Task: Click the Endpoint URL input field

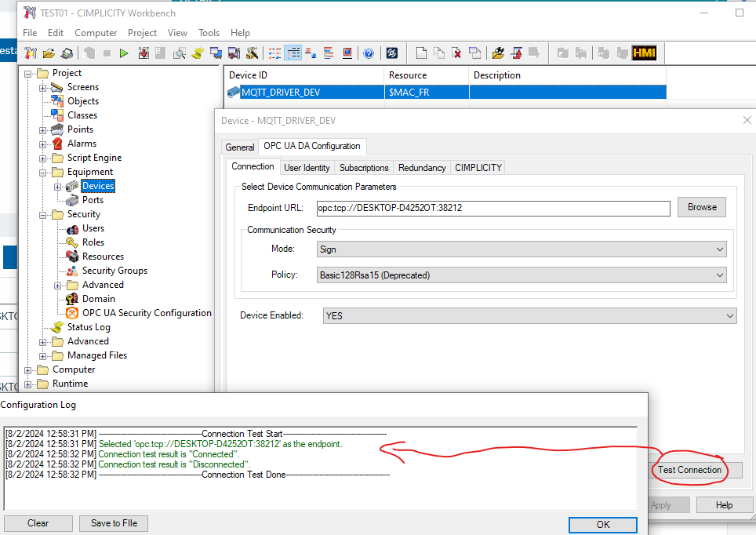Action: [x=493, y=208]
